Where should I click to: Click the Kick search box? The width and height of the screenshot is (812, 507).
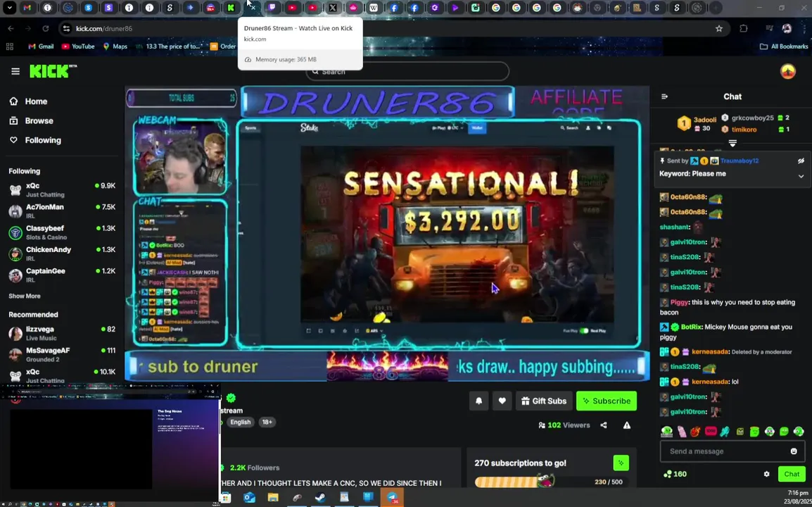click(x=407, y=72)
